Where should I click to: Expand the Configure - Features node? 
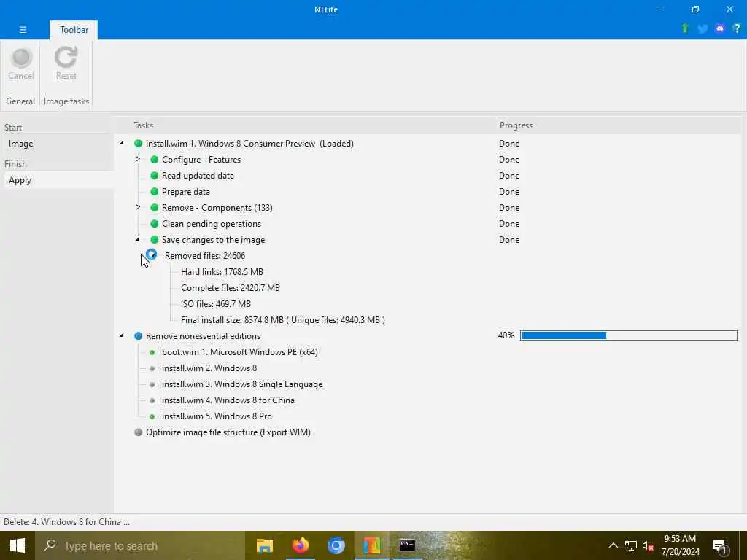pyautogui.click(x=138, y=159)
